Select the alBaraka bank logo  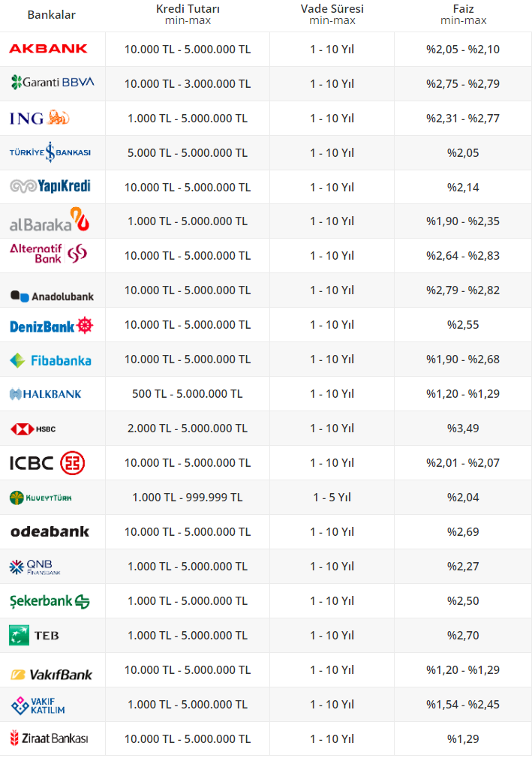tap(50, 221)
